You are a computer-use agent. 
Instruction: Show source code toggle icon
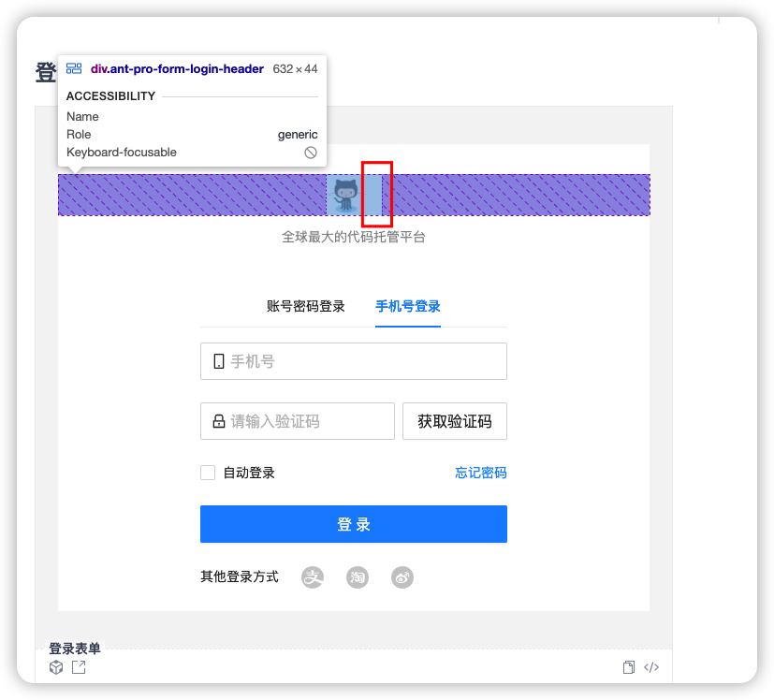coord(651,667)
